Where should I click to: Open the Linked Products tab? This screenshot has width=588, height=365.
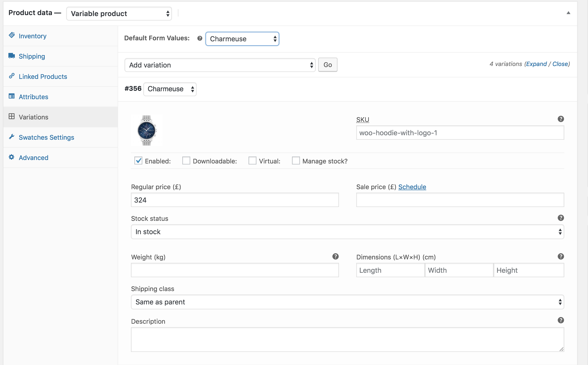click(43, 77)
